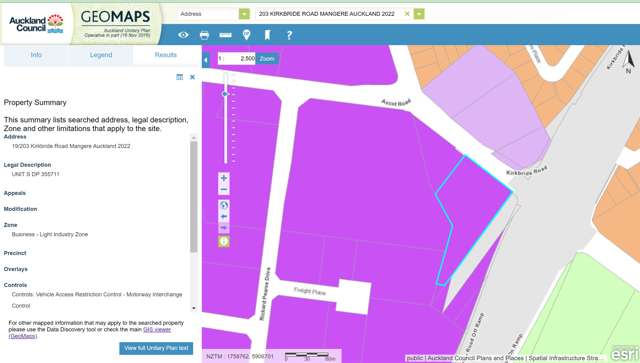Click the Freight Place map label

click(310, 291)
